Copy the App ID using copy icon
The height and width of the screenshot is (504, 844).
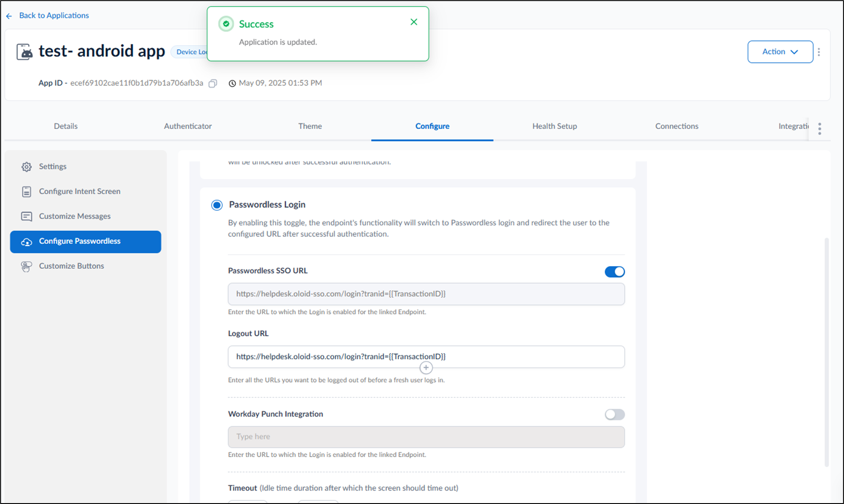coord(213,83)
